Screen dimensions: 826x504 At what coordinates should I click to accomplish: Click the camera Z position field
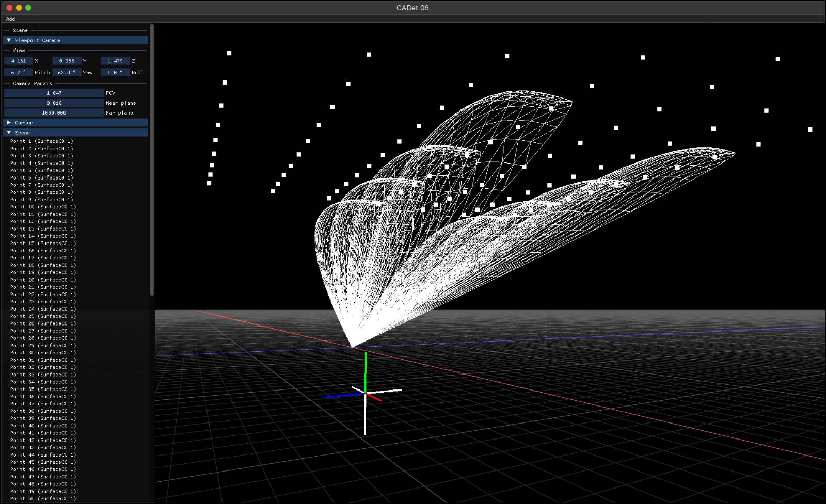point(115,61)
